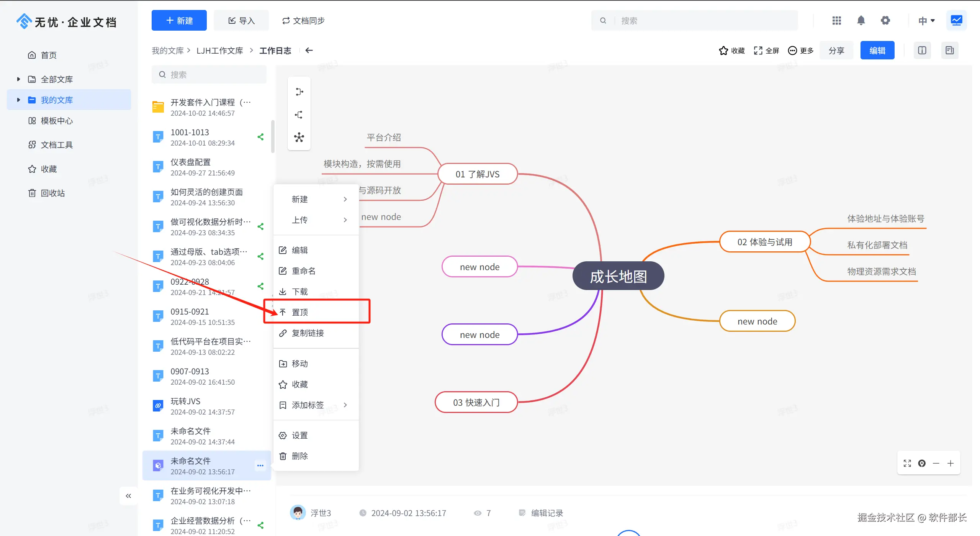Collapse the sidebar with double-arrow icon
Viewport: 980px width, 536px height.
pyautogui.click(x=128, y=496)
